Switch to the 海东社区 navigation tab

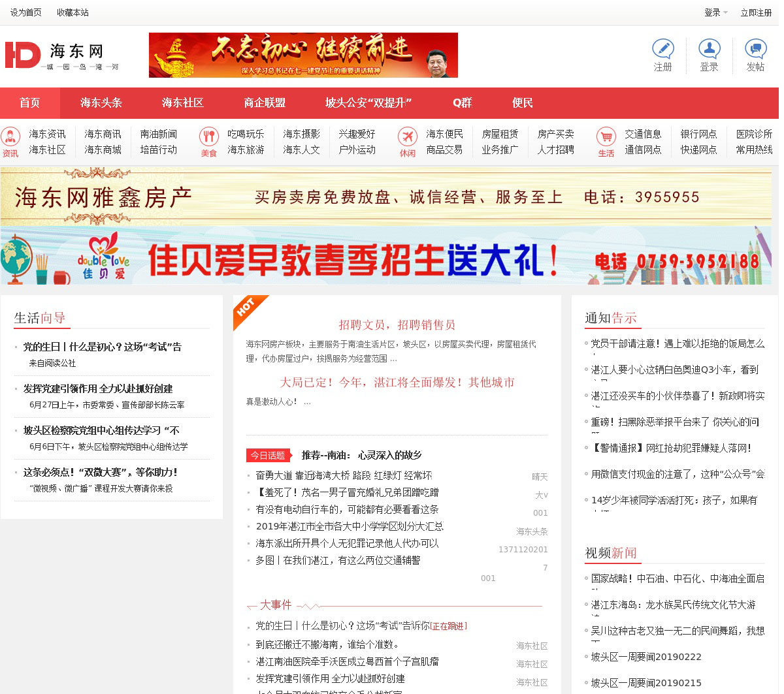tap(183, 103)
